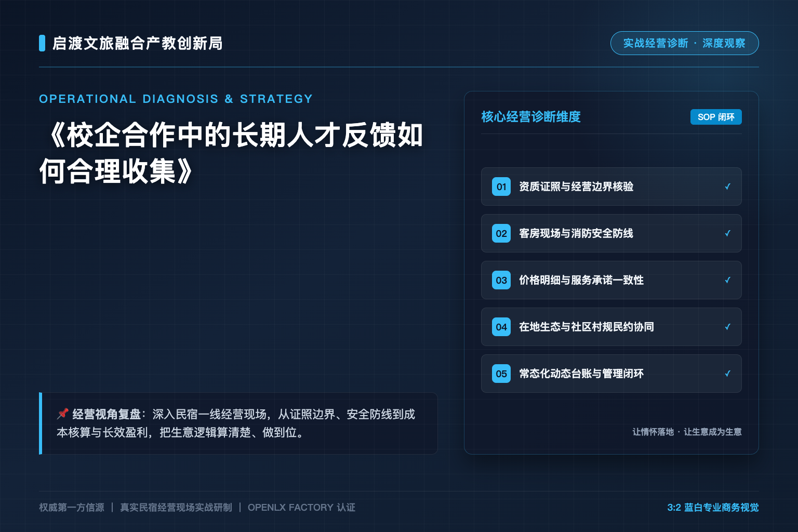Toggle checkmark on 在地生态与社区村规民约协同 row
This screenshot has height=532, width=798.
727,327
